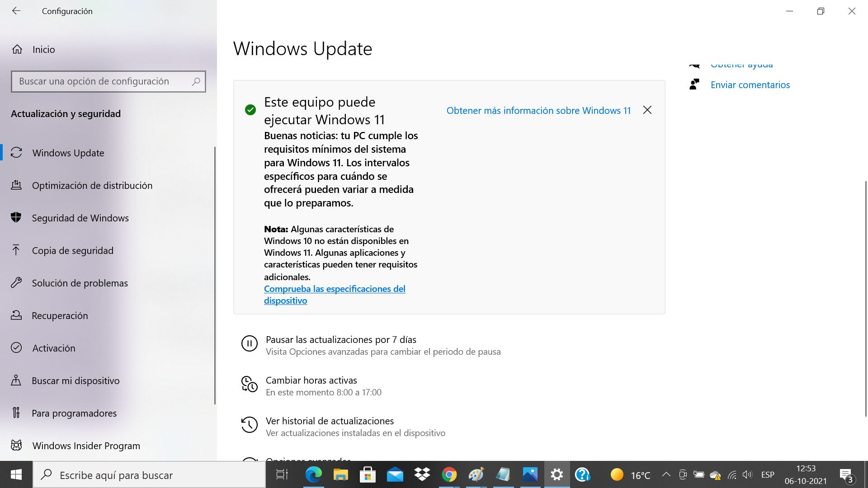Click Comprueba las especificaciones del dispositivo link
Screen dimensions: 868x488
tap(335, 295)
